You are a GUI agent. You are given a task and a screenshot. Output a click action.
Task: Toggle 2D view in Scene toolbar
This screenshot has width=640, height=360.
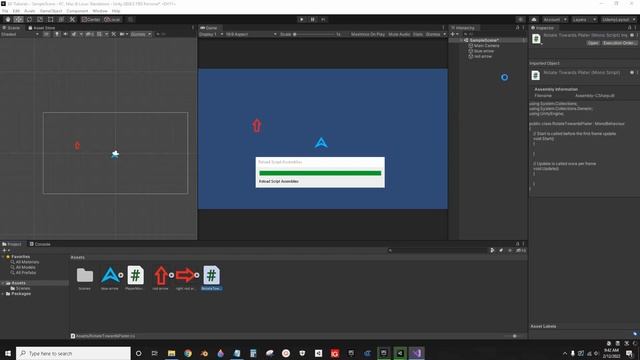coord(46,34)
